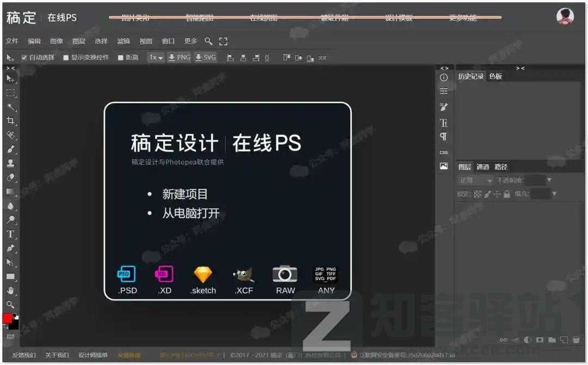Click the SVG export icon
The height and width of the screenshot is (365, 588).
(205, 57)
